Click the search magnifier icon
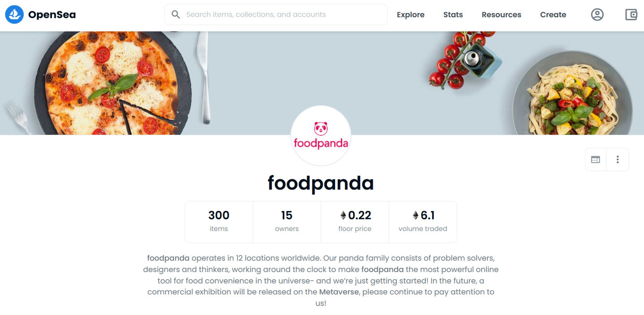The height and width of the screenshot is (315, 644). 176,15
